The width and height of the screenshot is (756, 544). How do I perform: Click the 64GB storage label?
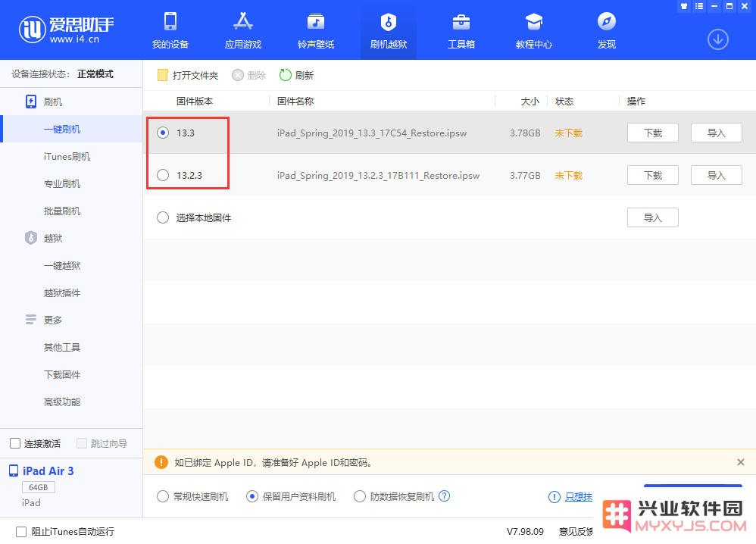[x=39, y=487]
